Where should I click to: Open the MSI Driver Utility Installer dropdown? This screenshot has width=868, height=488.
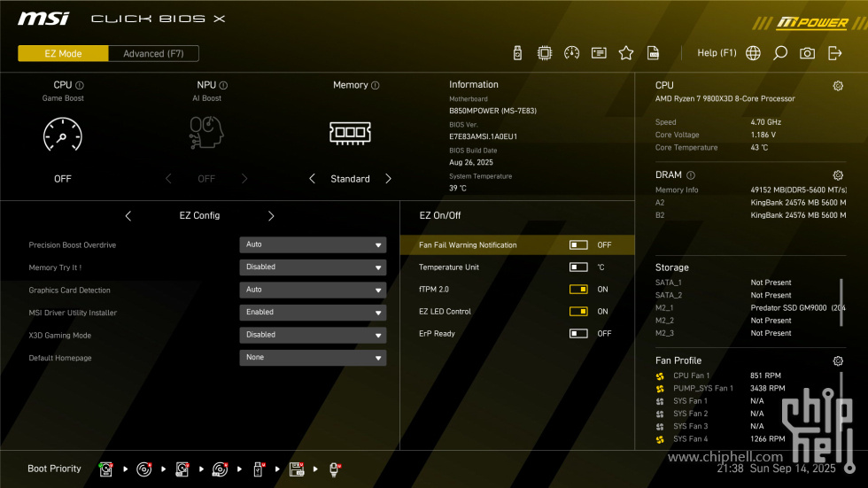313,313
